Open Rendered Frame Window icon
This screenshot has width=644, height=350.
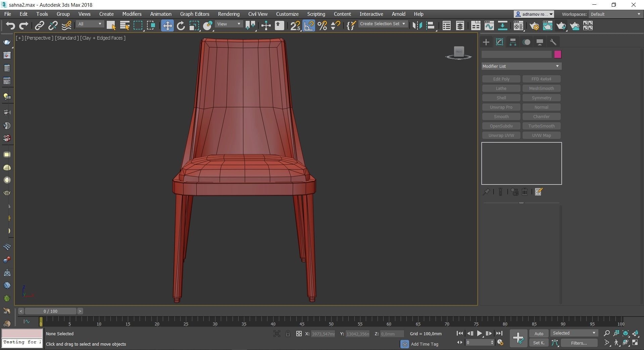[x=548, y=26]
